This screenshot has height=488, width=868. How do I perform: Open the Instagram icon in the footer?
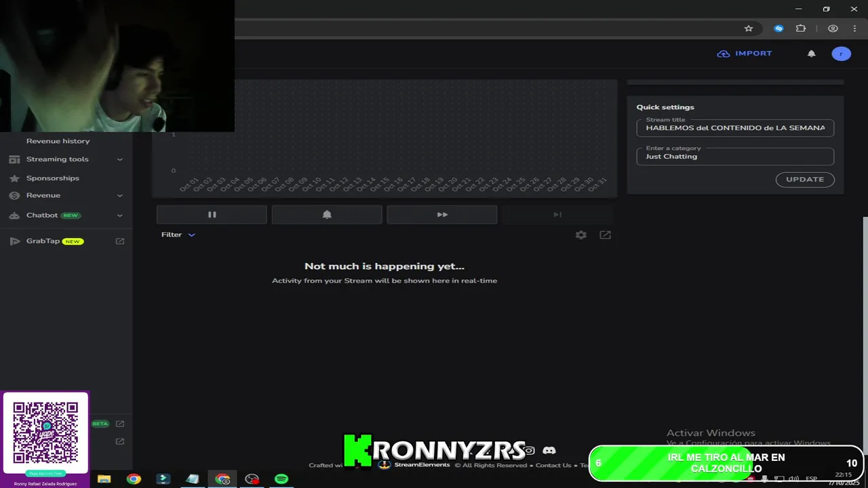coord(530,450)
